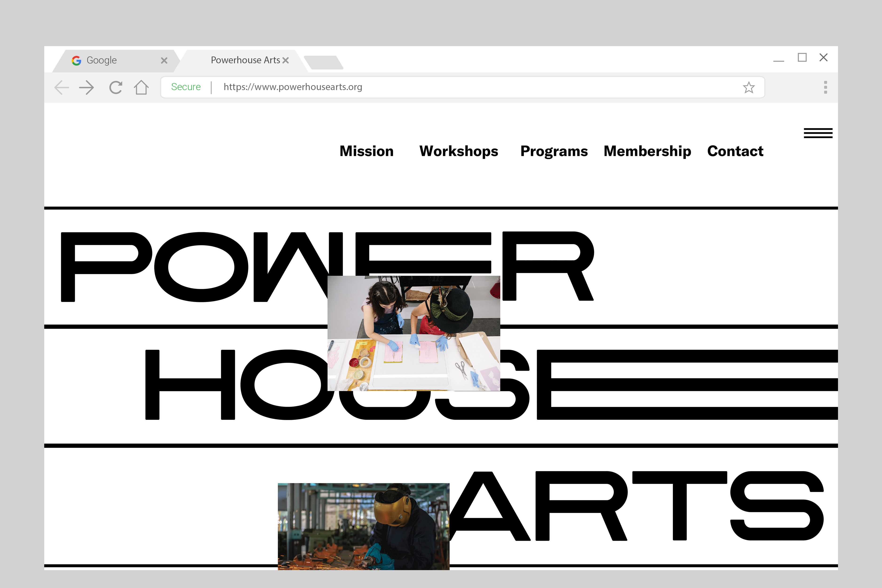Screen dimensions: 882x588
Task: Close the Google tab
Action: coord(164,60)
